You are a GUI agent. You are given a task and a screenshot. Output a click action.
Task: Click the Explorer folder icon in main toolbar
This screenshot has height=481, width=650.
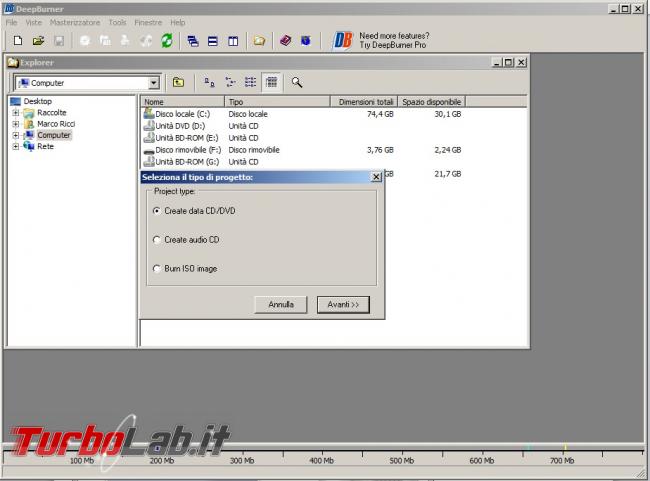[x=260, y=41]
